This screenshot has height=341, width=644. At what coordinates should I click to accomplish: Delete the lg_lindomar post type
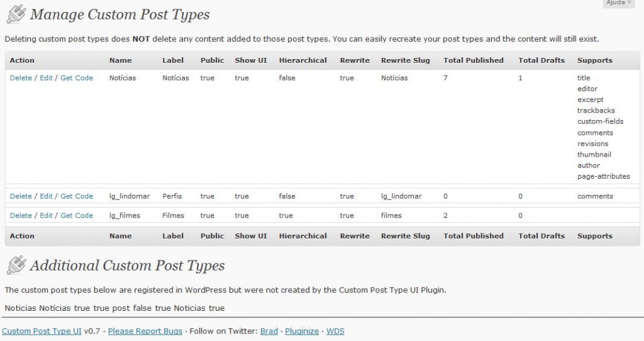tap(21, 196)
